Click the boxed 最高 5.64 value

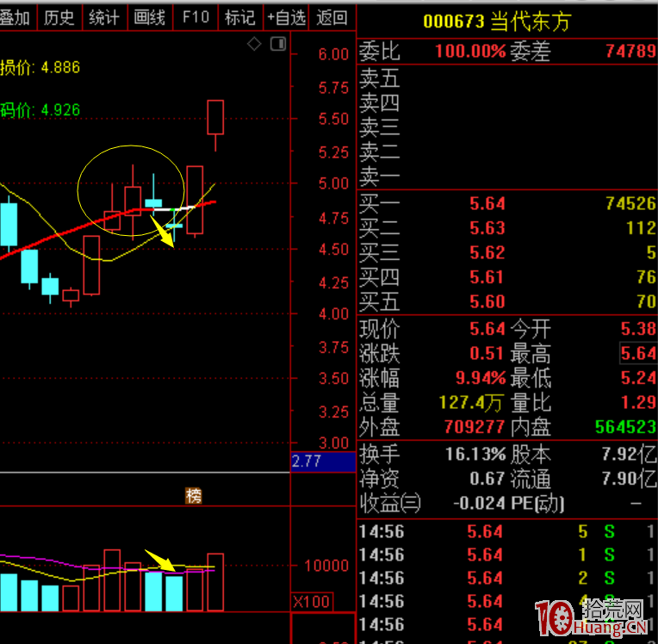click(638, 353)
